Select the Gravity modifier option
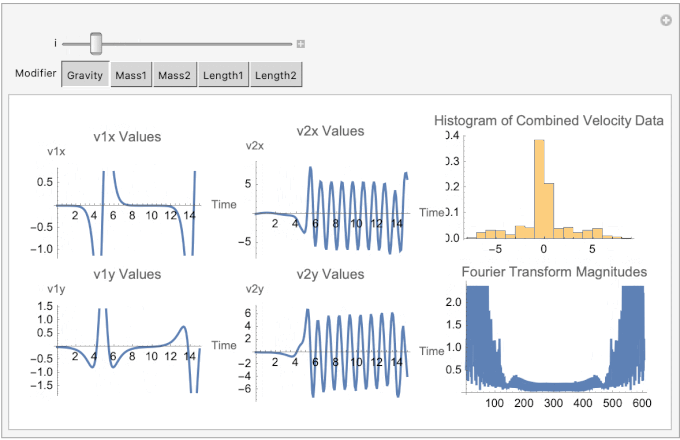 [x=86, y=75]
